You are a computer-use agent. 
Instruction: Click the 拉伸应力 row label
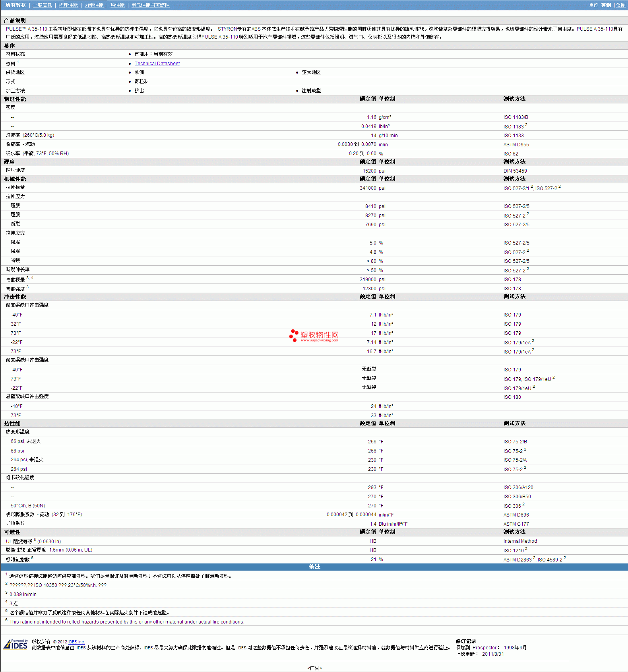click(x=15, y=196)
